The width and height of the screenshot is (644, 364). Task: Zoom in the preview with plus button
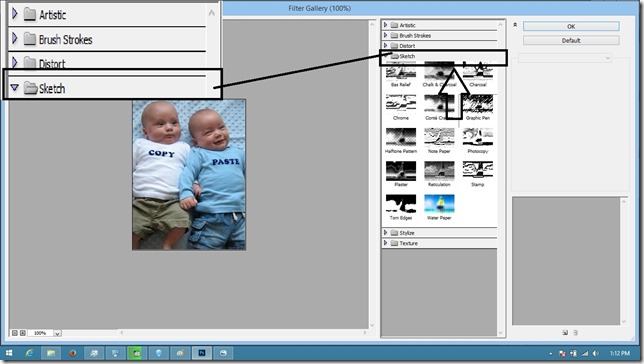(x=23, y=333)
